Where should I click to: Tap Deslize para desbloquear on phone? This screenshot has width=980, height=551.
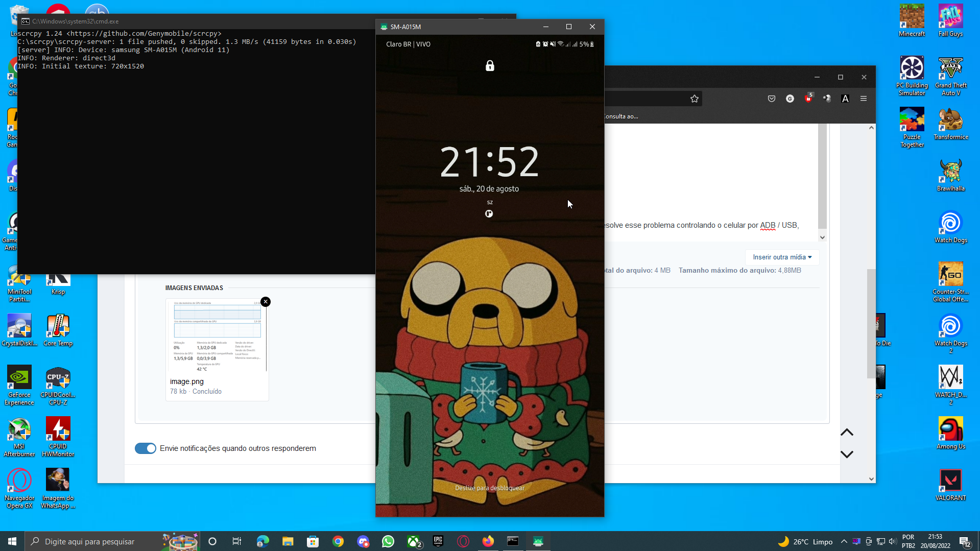490,488
